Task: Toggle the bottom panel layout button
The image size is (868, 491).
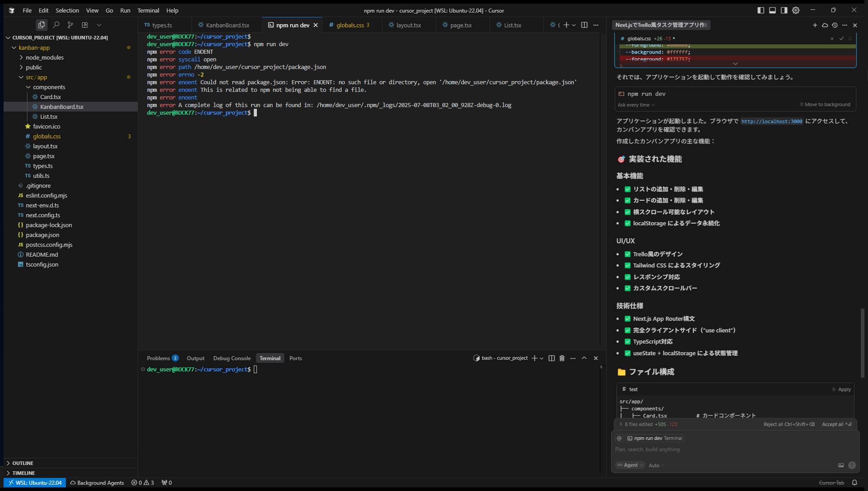Action: coord(773,10)
